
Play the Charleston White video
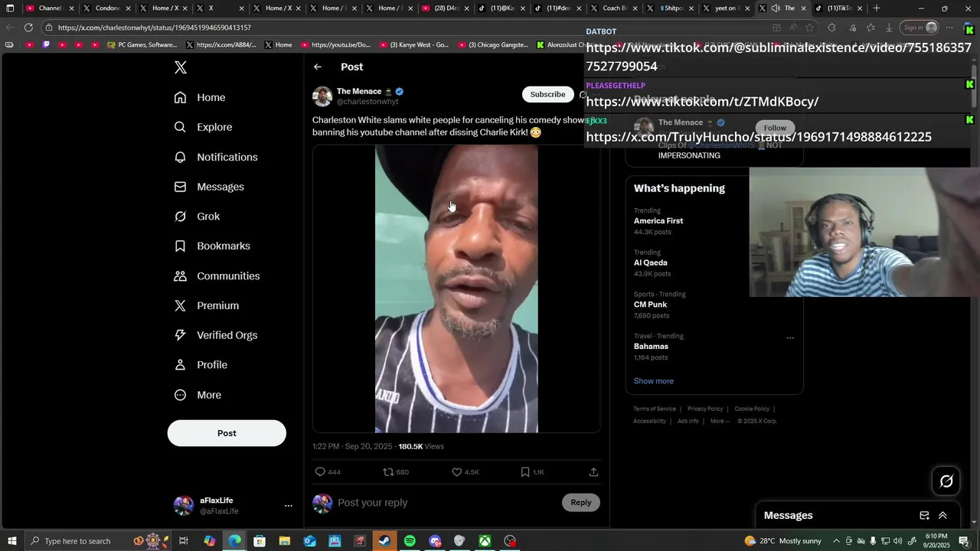[x=456, y=289]
